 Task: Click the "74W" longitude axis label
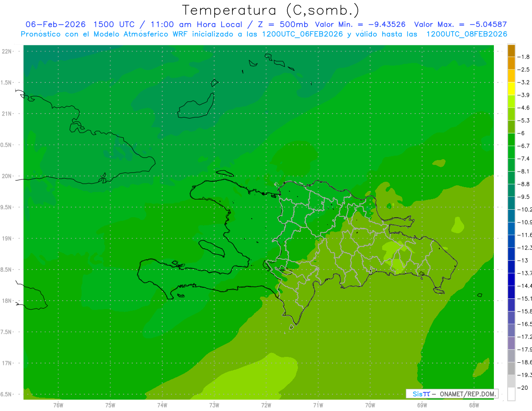point(162,405)
